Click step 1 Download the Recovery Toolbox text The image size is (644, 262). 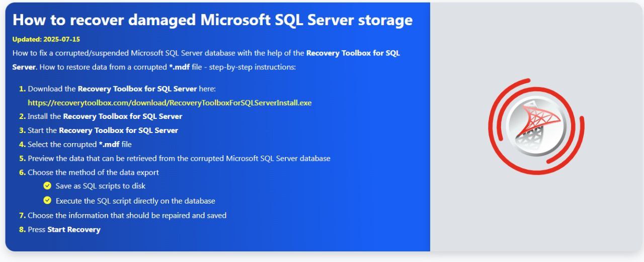click(x=122, y=89)
